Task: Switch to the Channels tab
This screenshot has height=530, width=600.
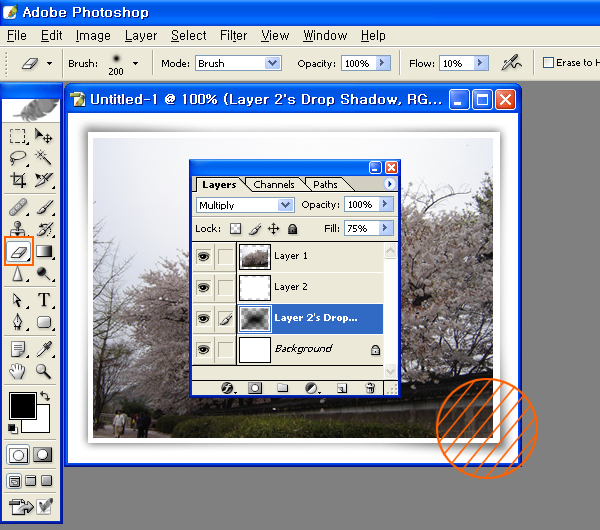Action: click(x=274, y=184)
